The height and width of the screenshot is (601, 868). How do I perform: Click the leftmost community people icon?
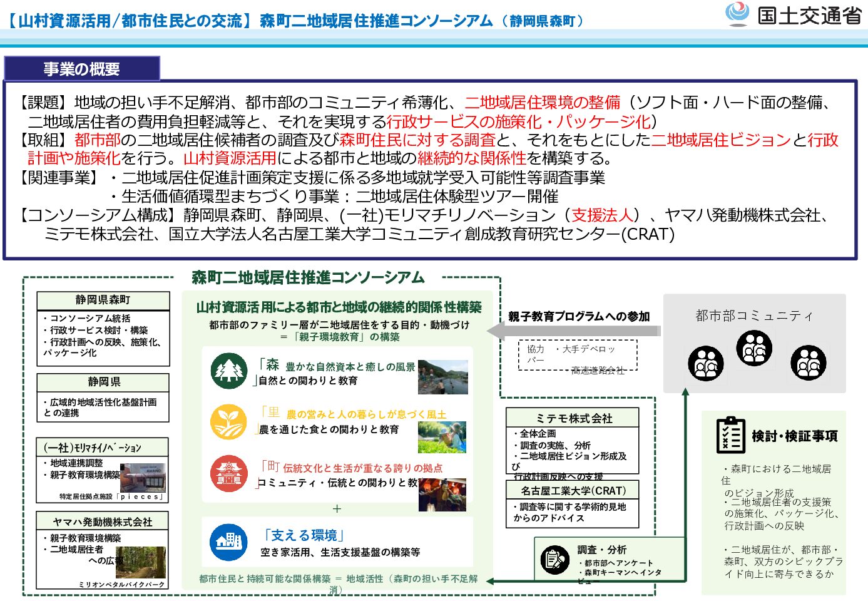706,363
